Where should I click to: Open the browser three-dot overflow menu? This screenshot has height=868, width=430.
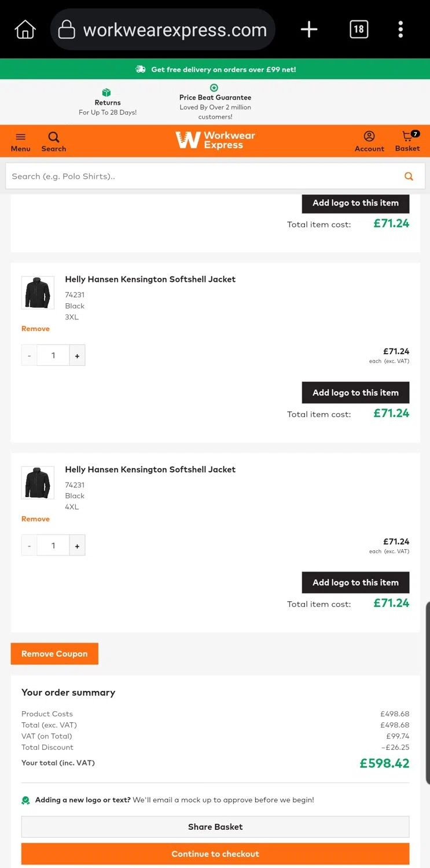[x=400, y=30]
